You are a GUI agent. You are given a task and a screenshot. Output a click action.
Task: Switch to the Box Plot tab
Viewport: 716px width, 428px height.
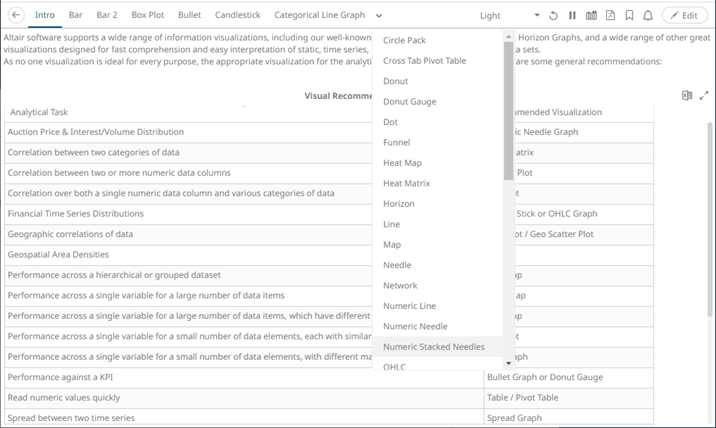(x=147, y=16)
